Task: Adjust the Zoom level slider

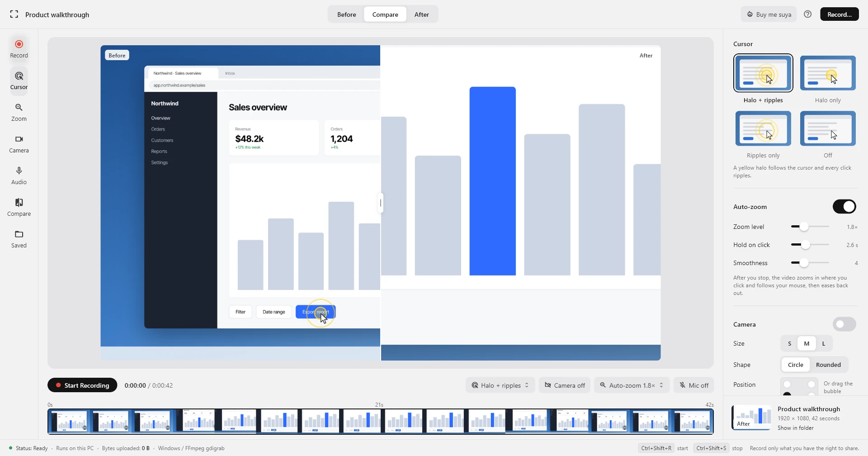Action: [810, 227]
